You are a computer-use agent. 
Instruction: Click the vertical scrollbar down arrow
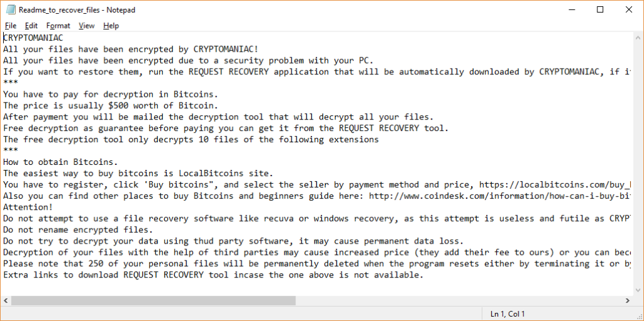pyautogui.click(x=637, y=289)
